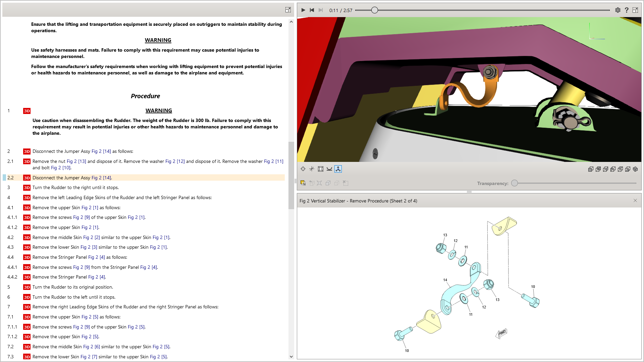The height and width of the screenshot is (362, 644).
Task: Open the help icon menu in video toolbar
Action: (x=627, y=10)
